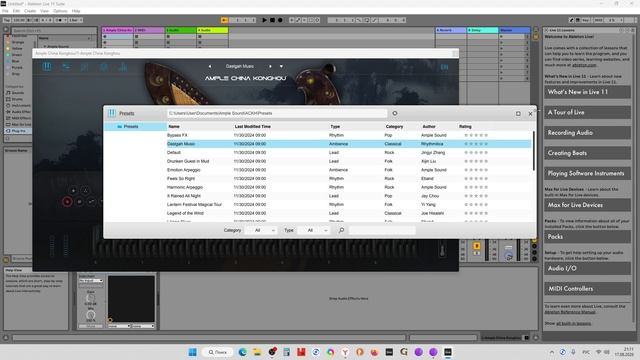
Task: Open the Main panel icon in Kong Hou plugin
Action: click(x=47, y=67)
